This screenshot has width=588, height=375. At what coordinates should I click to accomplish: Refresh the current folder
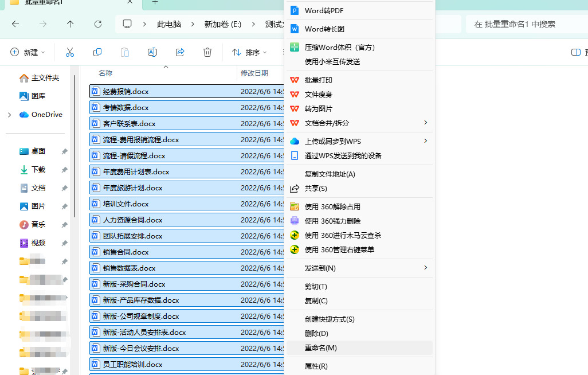(x=98, y=24)
